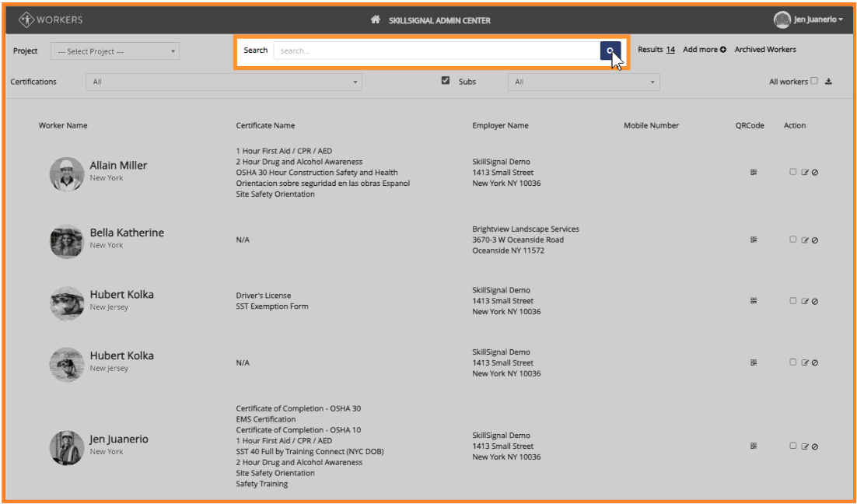Select Bella Katherine's row checkbox

tap(793, 239)
